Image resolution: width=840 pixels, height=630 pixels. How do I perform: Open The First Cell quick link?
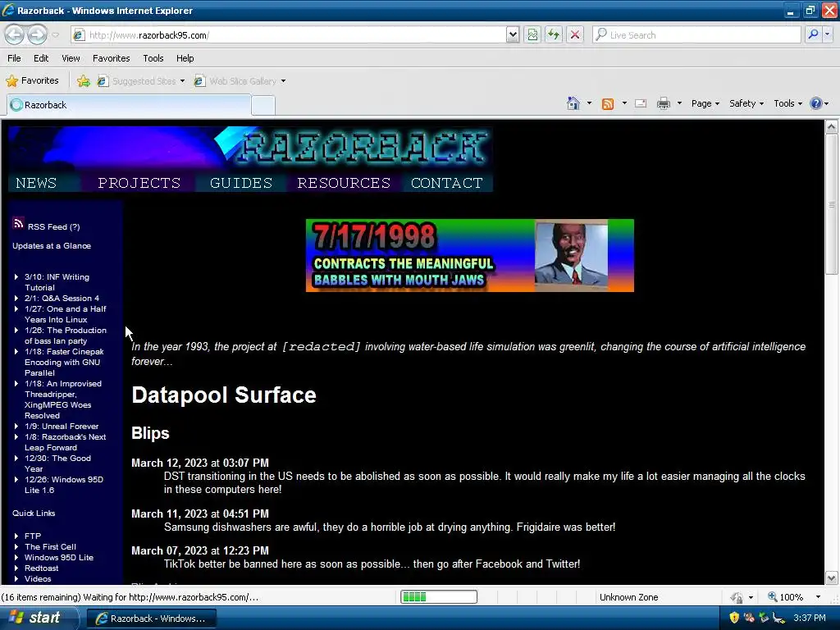(50, 547)
